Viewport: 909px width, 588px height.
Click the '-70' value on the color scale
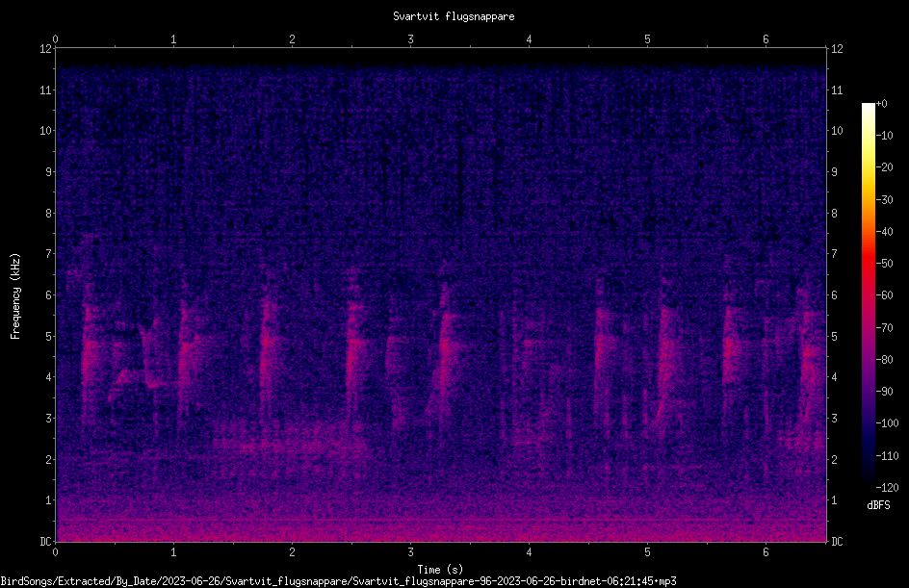click(885, 328)
